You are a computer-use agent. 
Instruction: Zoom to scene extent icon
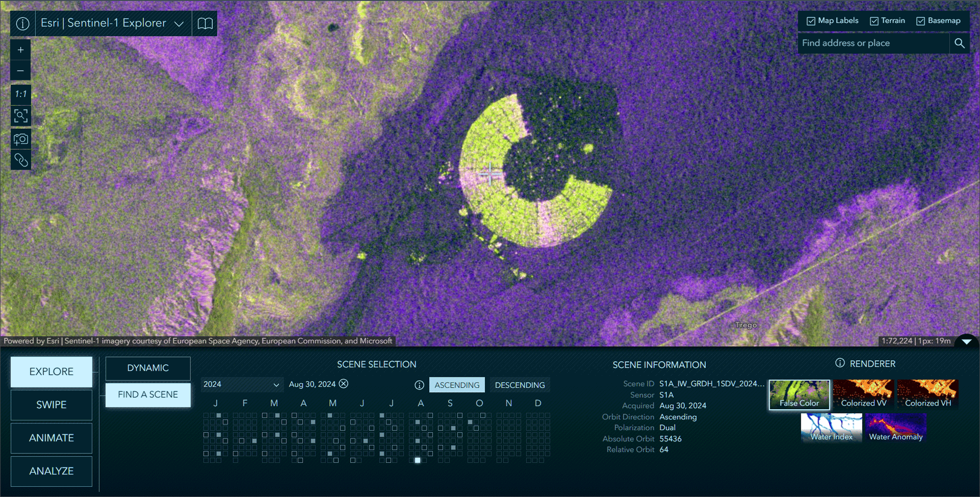pos(21,116)
